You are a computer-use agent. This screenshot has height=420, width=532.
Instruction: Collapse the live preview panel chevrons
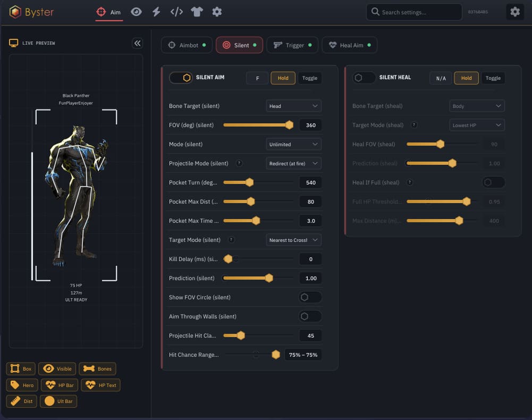(137, 43)
